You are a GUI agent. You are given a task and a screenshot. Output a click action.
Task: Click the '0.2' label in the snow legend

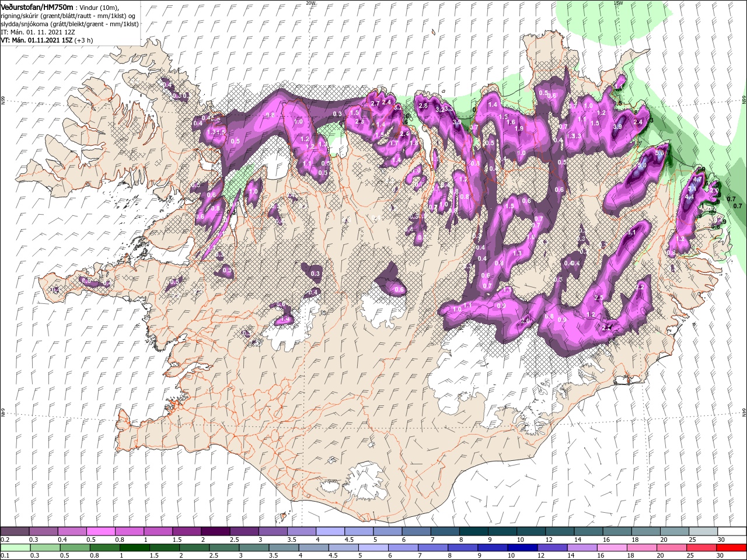[x=5, y=540]
